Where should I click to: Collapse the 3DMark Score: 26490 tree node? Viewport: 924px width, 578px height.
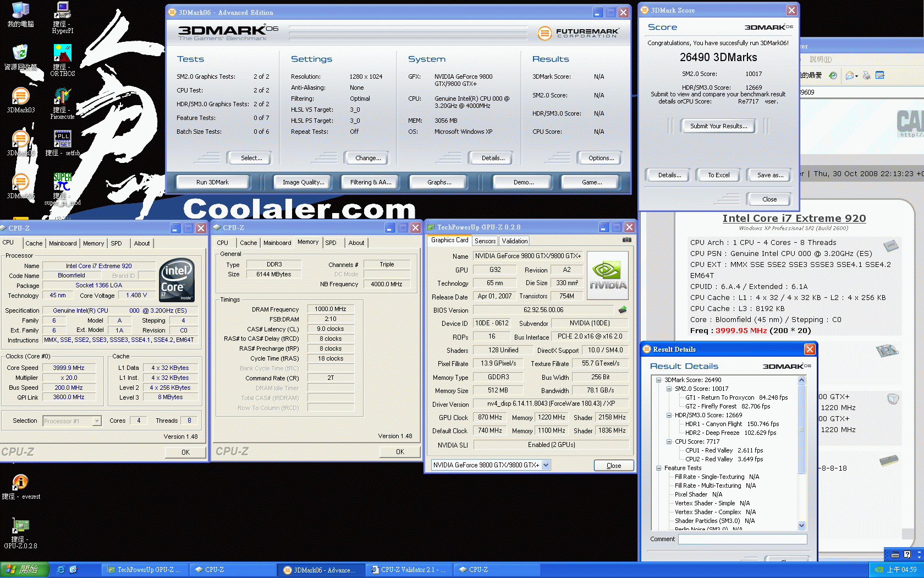[x=658, y=380]
